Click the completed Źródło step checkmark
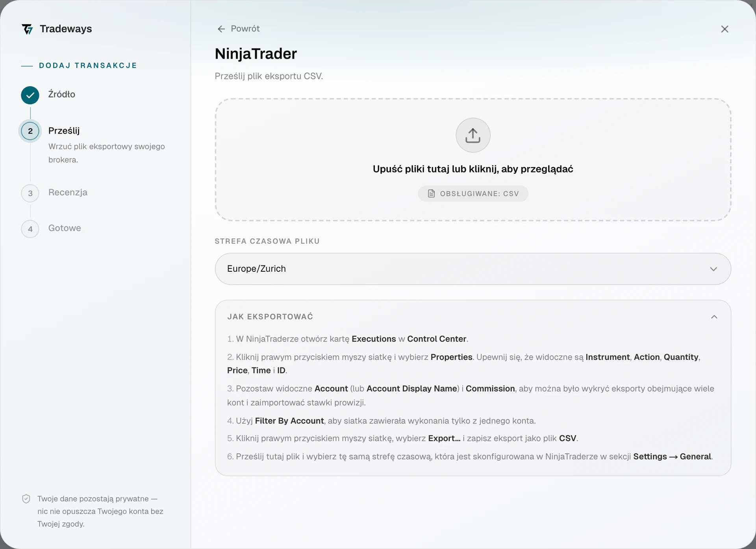Viewport: 756px width, 549px height. pos(30,95)
